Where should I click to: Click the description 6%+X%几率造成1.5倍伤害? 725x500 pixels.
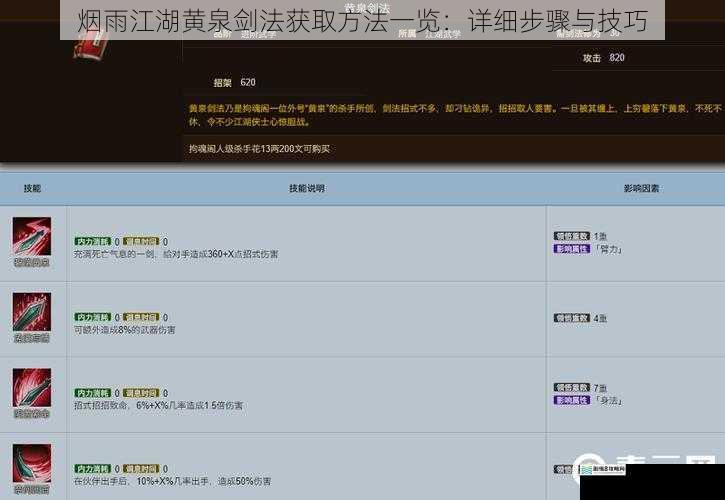[190, 405]
